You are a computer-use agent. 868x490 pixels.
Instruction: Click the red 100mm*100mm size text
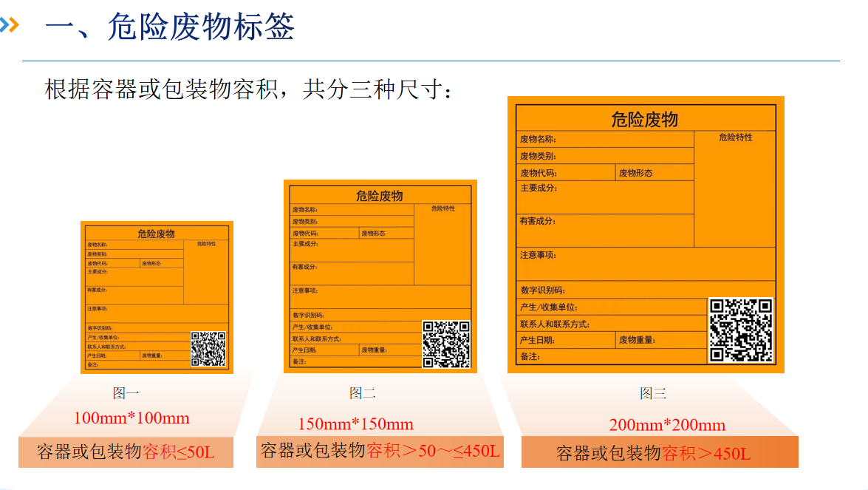(x=131, y=418)
